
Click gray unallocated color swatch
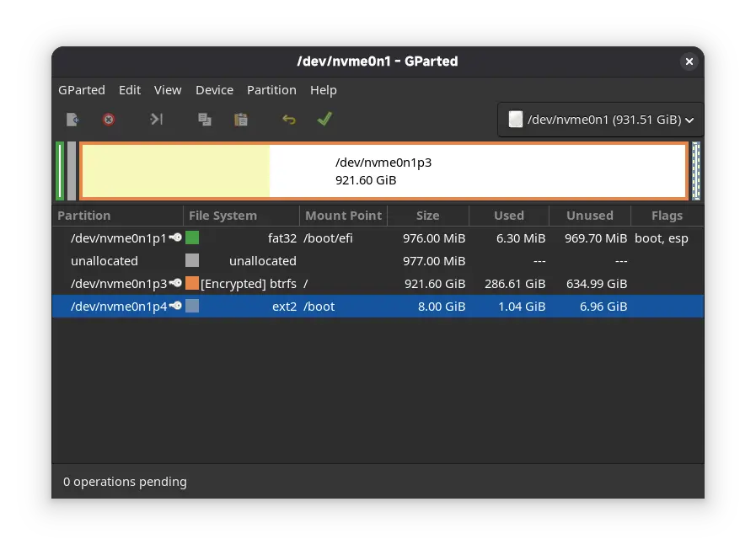192,260
